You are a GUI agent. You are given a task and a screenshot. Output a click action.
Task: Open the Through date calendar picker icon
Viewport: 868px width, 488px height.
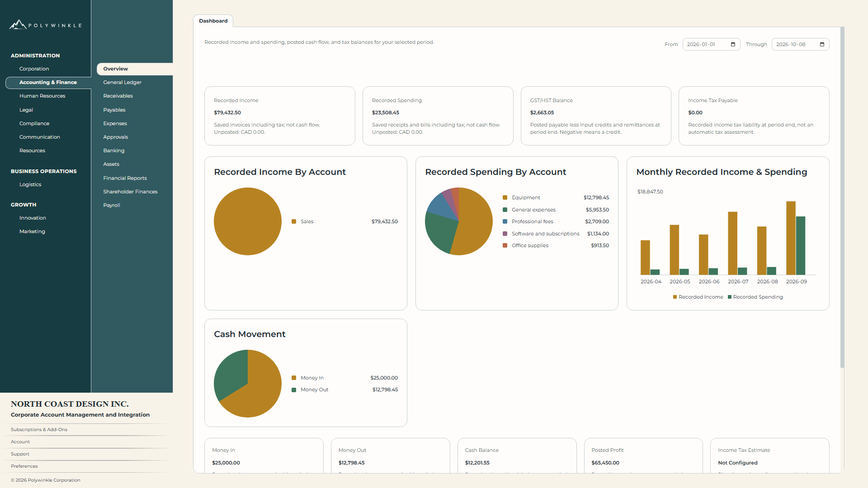pyautogui.click(x=822, y=44)
